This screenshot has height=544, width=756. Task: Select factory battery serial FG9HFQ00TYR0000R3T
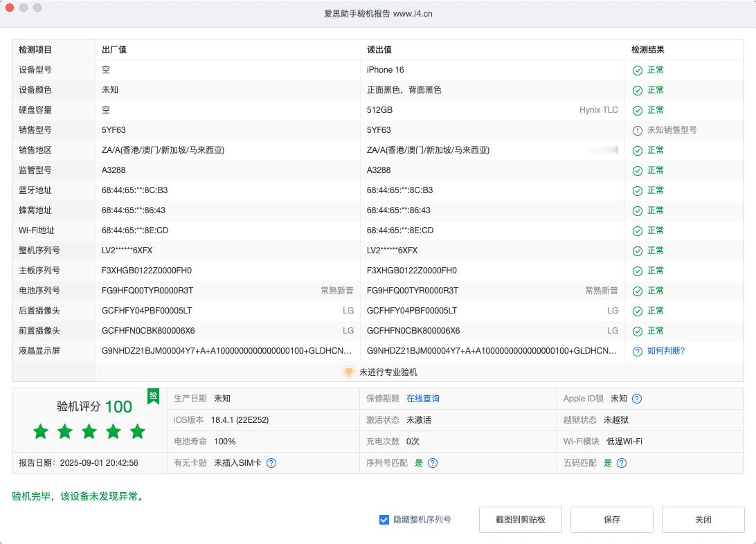click(x=147, y=291)
